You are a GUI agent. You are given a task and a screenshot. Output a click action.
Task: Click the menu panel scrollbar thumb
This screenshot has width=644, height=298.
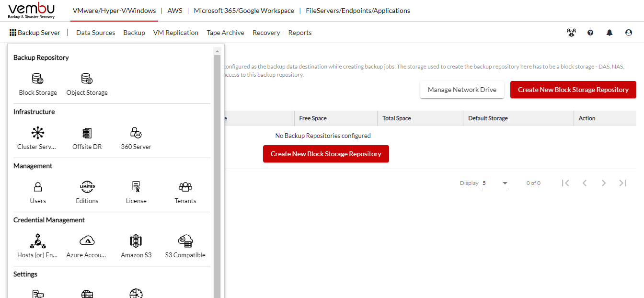217,176
